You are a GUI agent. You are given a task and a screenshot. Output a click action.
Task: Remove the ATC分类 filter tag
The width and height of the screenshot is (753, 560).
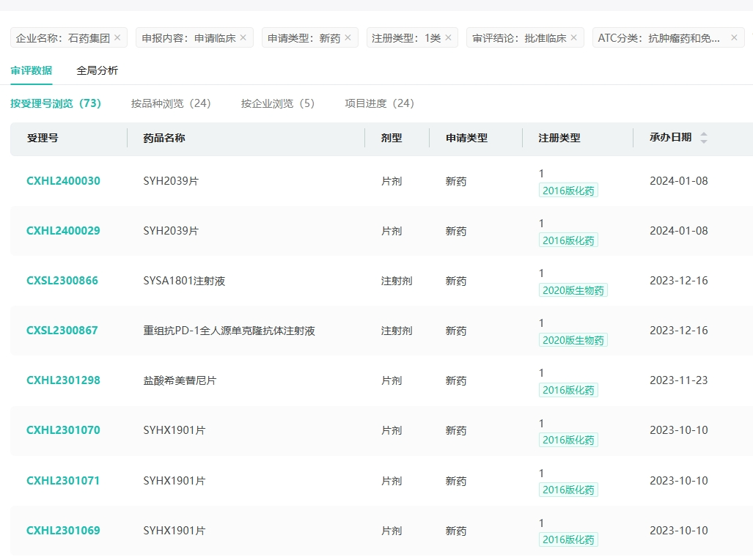[x=734, y=37]
